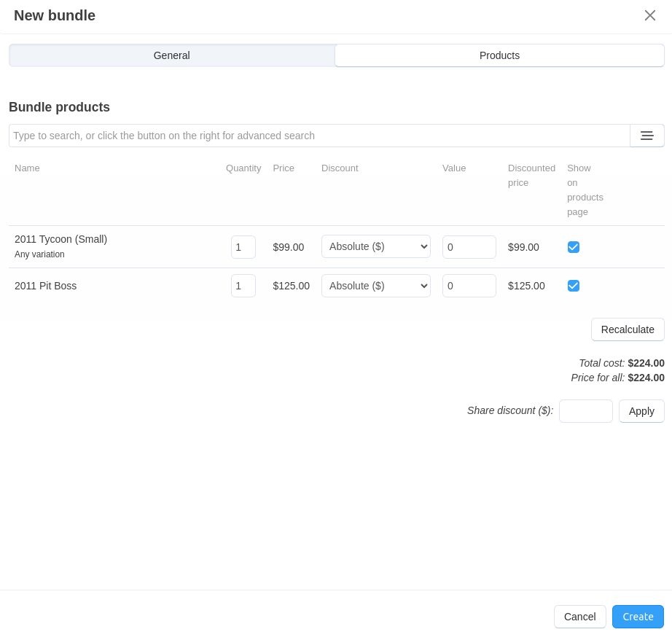The image size is (672, 640).
Task: Select the product name 2011 Tycoon (Small)
Action: click(60, 239)
